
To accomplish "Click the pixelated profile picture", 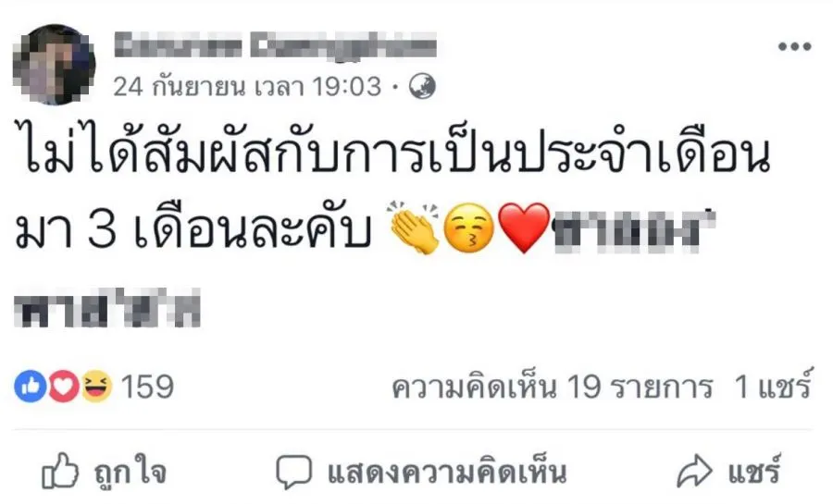I will click(55, 64).
